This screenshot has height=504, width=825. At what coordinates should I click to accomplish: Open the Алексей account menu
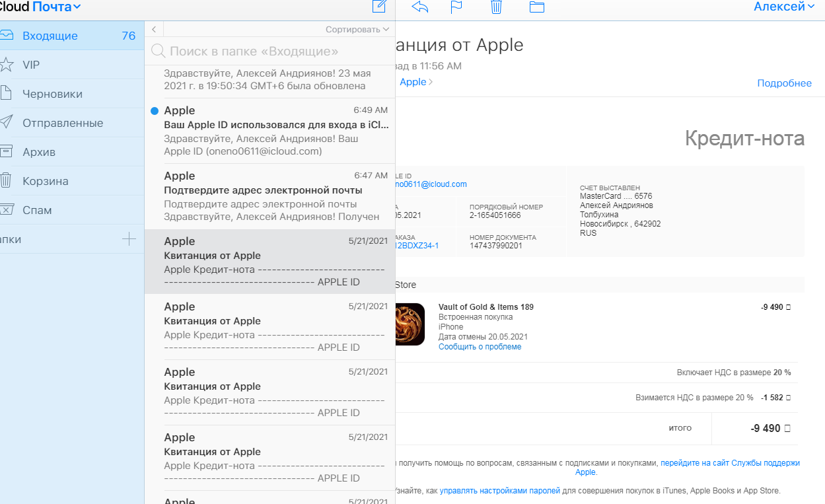click(784, 7)
